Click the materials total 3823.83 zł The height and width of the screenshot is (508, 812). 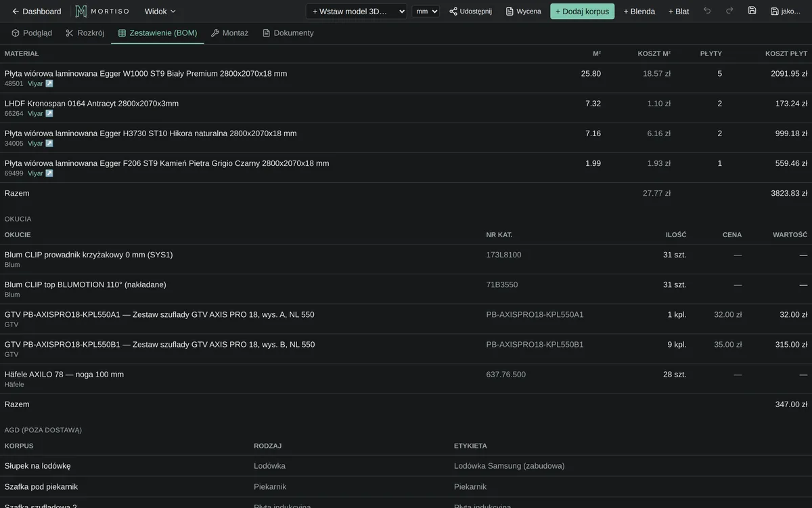click(x=789, y=193)
